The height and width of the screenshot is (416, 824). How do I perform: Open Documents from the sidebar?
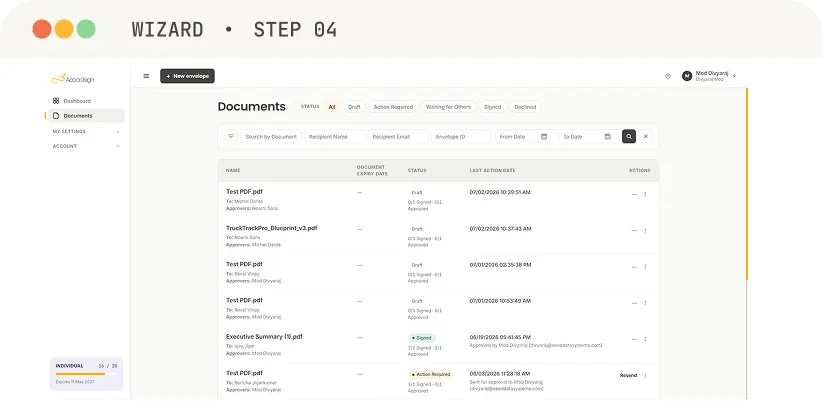[x=87, y=116]
